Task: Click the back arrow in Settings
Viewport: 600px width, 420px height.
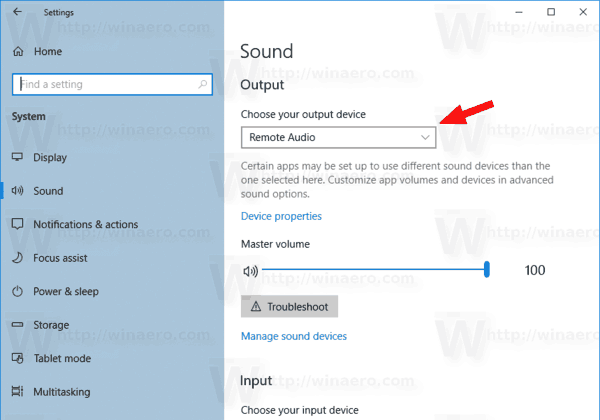Action: click(17, 12)
